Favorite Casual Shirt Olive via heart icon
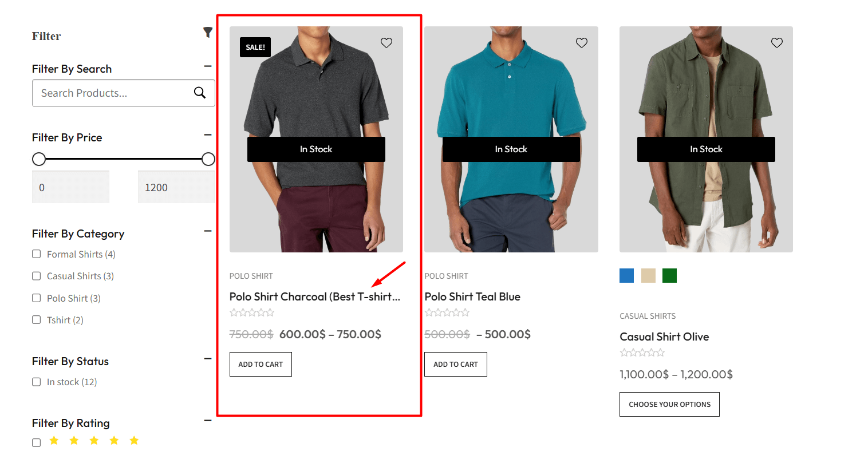Screen dimensions: 868x451 coord(776,42)
